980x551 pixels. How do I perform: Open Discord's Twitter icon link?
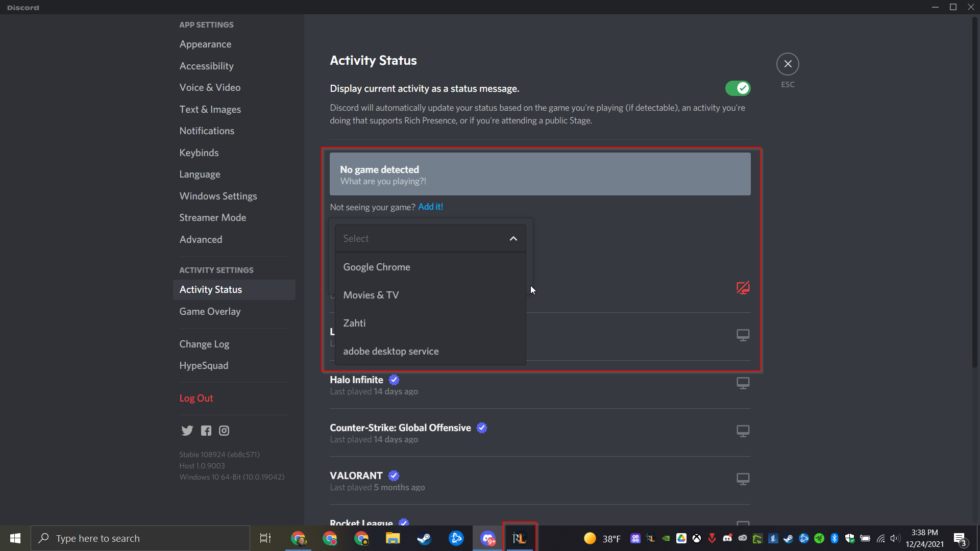point(187,431)
